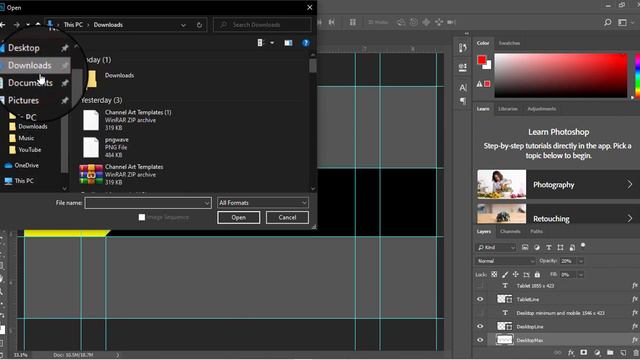
Task: Show the Tablet 1855 x 423 text layer
Action: point(480,286)
